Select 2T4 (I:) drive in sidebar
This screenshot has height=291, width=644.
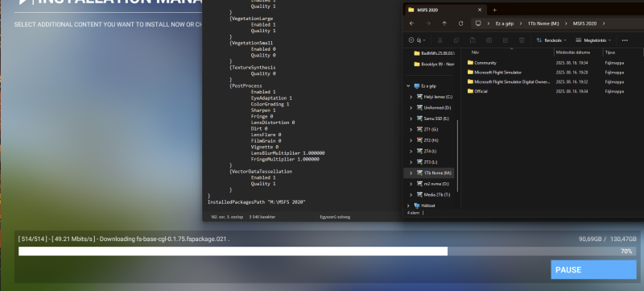(427, 152)
